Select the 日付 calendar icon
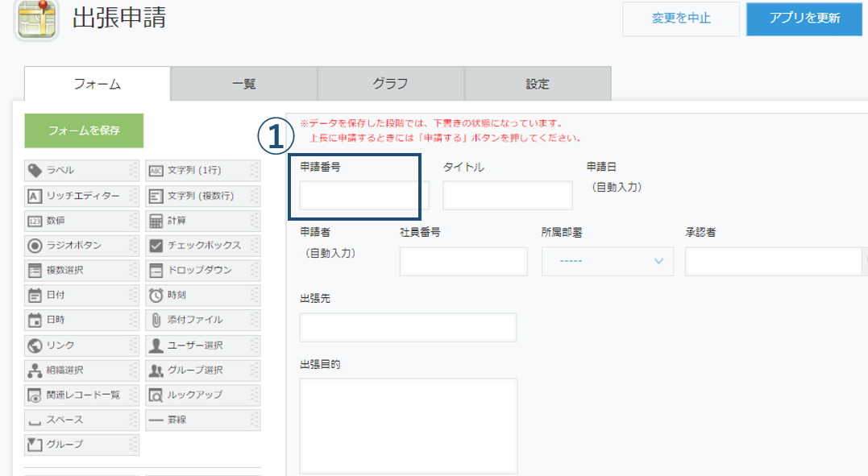Image resolution: width=868 pixels, height=476 pixels. click(35, 295)
